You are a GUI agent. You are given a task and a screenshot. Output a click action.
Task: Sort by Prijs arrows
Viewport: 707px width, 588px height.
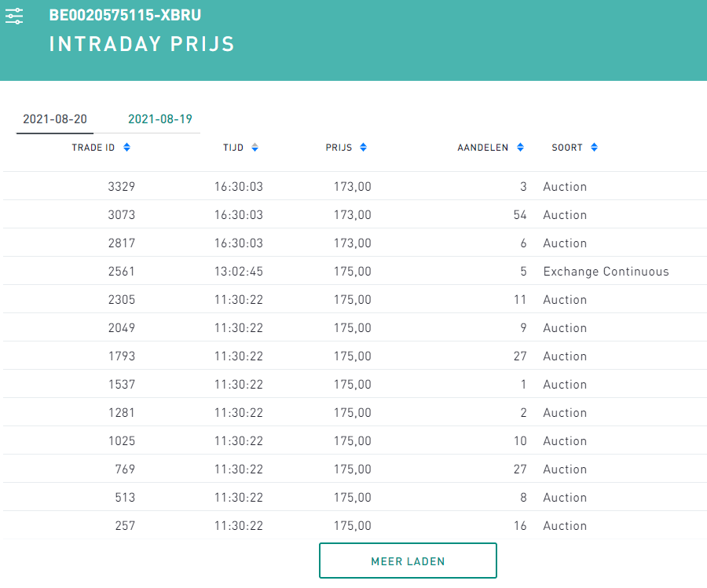tap(364, 148)
